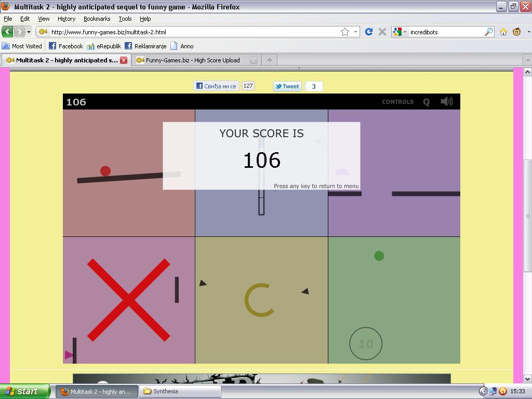Click the Stop loading X icon
Screen dimensions: 532x399
coord(382,32)
